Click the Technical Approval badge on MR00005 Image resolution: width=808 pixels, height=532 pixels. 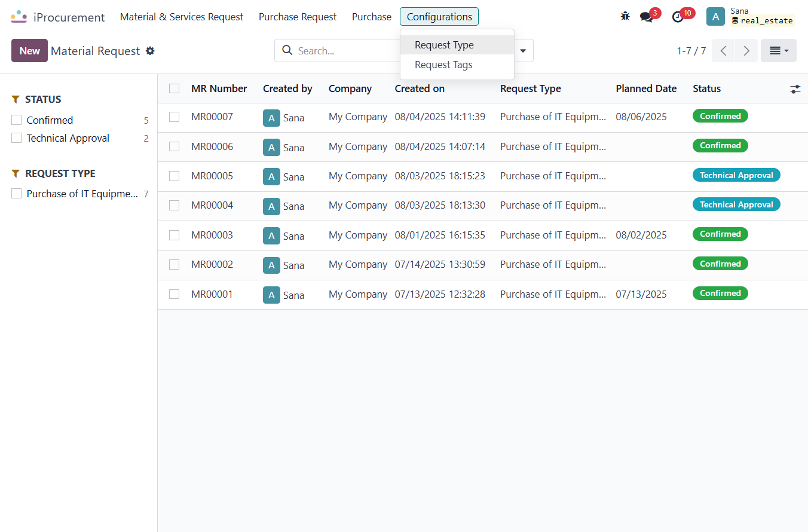click(x=736, y=175)
